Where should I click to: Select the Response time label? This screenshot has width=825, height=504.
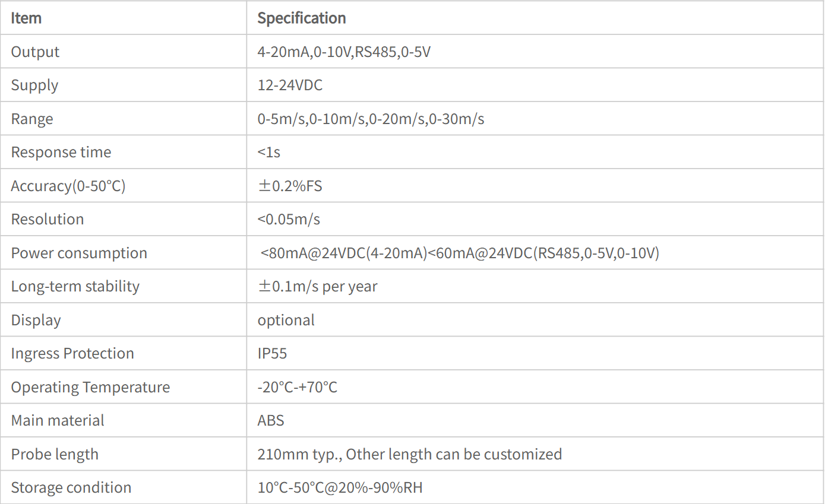coord(61,152)
